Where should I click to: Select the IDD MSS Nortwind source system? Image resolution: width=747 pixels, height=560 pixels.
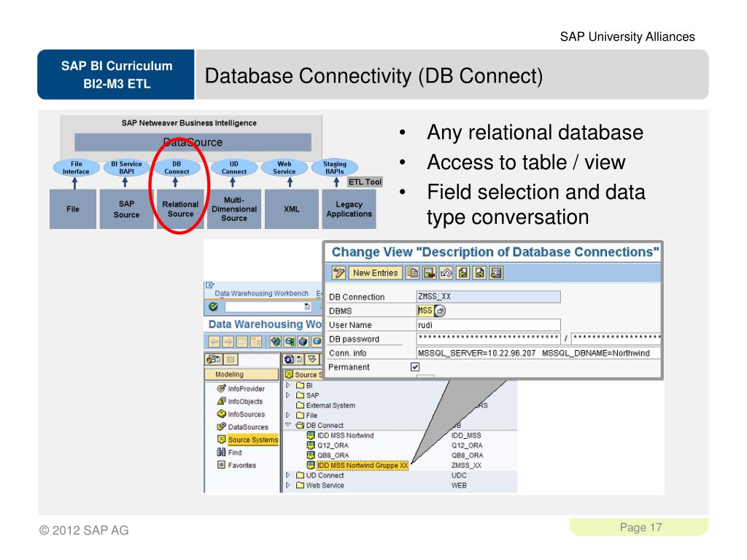tap(345, 435)
